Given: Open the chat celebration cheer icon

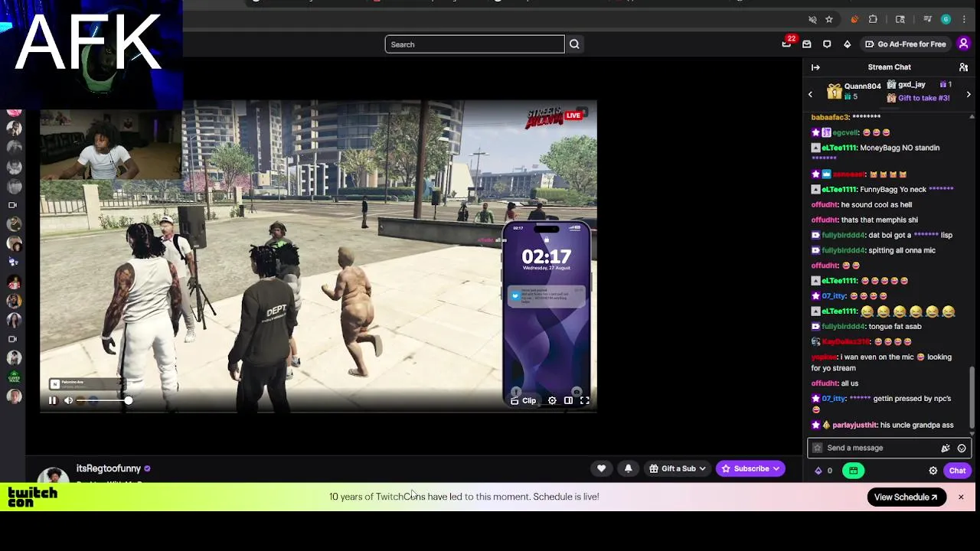Looking at the screenshot, I should pos(946,448).
